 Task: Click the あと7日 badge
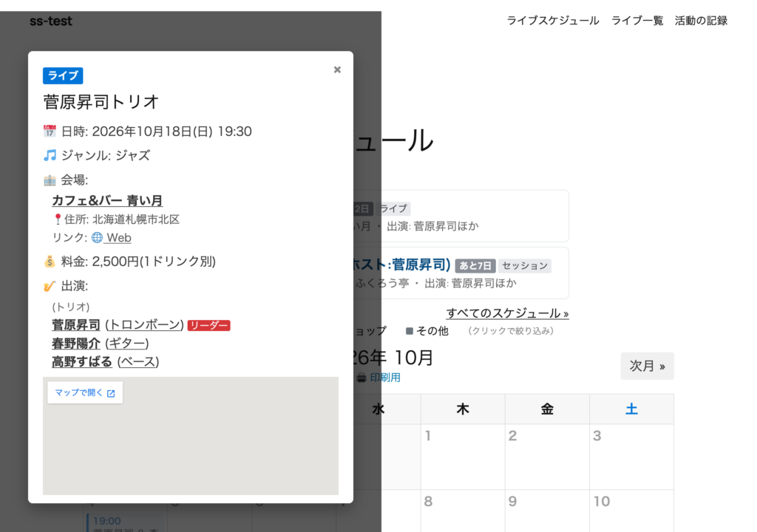475,266
